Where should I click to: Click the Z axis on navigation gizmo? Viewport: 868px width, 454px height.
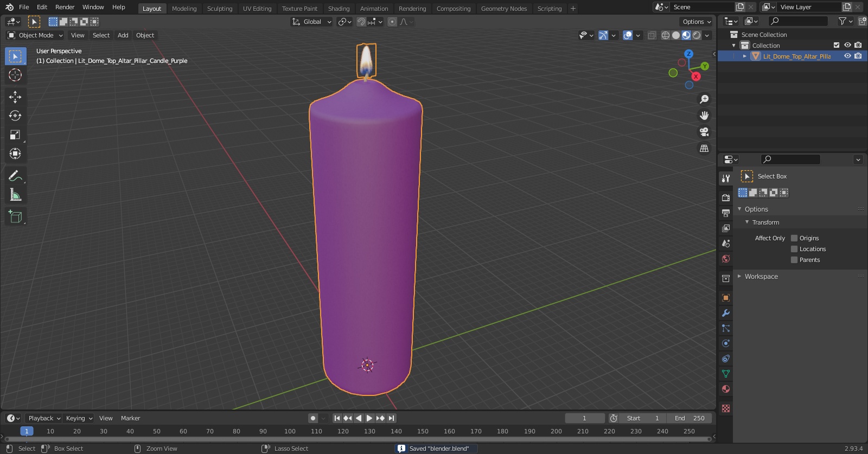[688, 54]
